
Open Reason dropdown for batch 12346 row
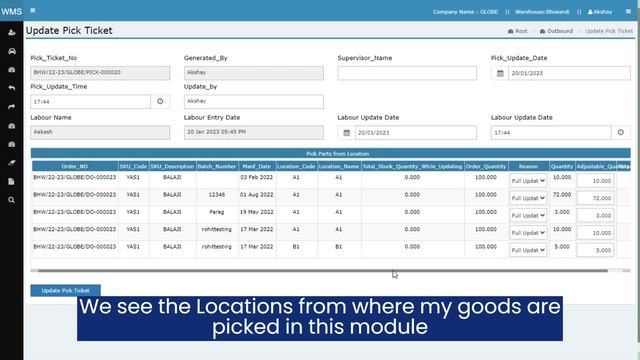[528, 198]
